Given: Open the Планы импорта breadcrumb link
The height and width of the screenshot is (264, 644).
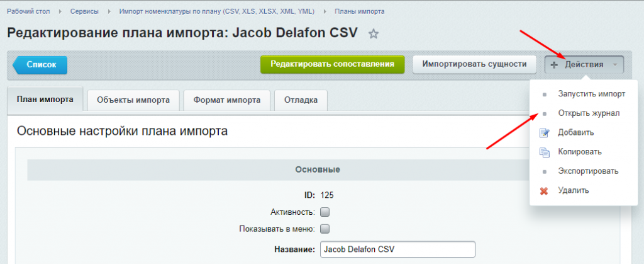Looking at the screenshot, I should click(x=359, y=11).
